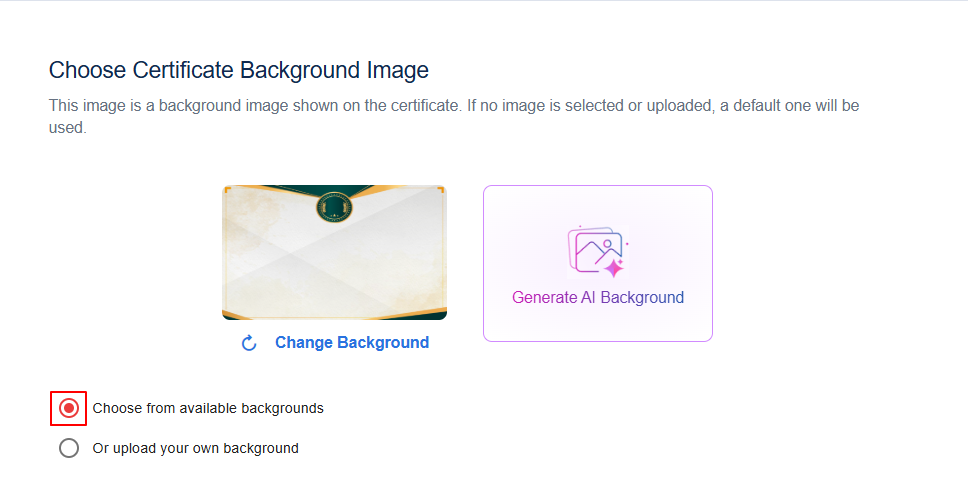Viewport: 968px width, 497px height.
Task: Click the green seal emblem on certificate preview
Action: coord(334,206)
